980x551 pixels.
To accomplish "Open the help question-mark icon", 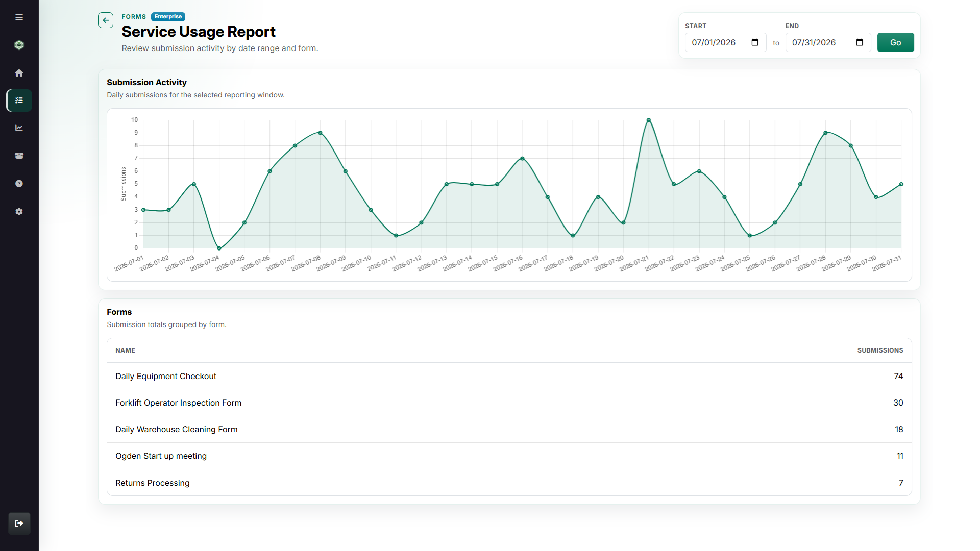I will click(x=19, y=184).
